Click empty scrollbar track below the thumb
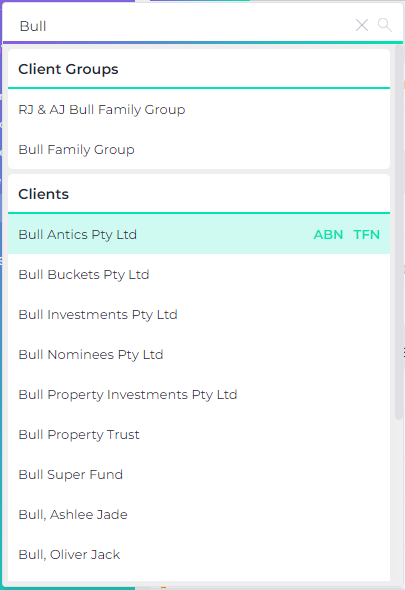This screenshot has height=590, width=405. [399, 502]
